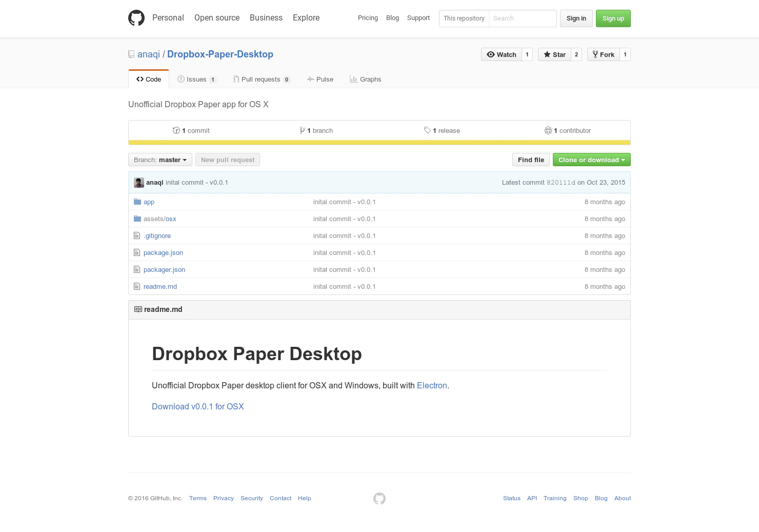The image size is (759, 532).
Task: Open the footer Terms link
Action: (x=198, y=498)
